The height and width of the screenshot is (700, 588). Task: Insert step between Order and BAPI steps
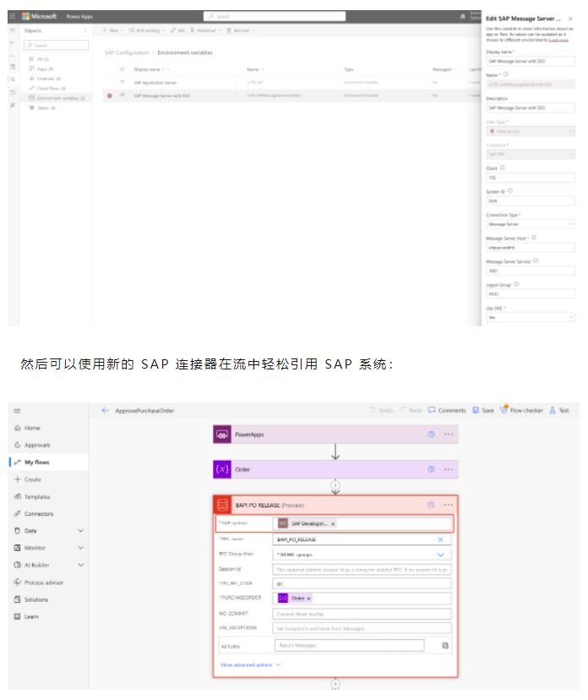335,484
